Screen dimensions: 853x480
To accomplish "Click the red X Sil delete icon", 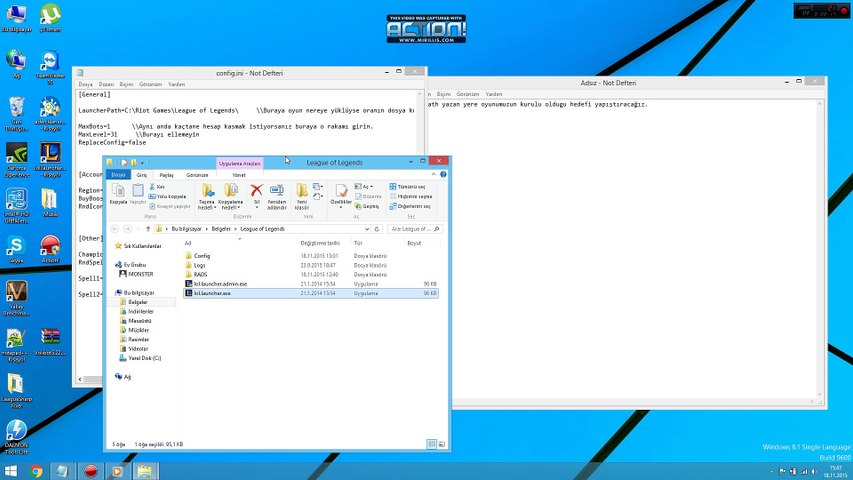I will tap(256, 190).
